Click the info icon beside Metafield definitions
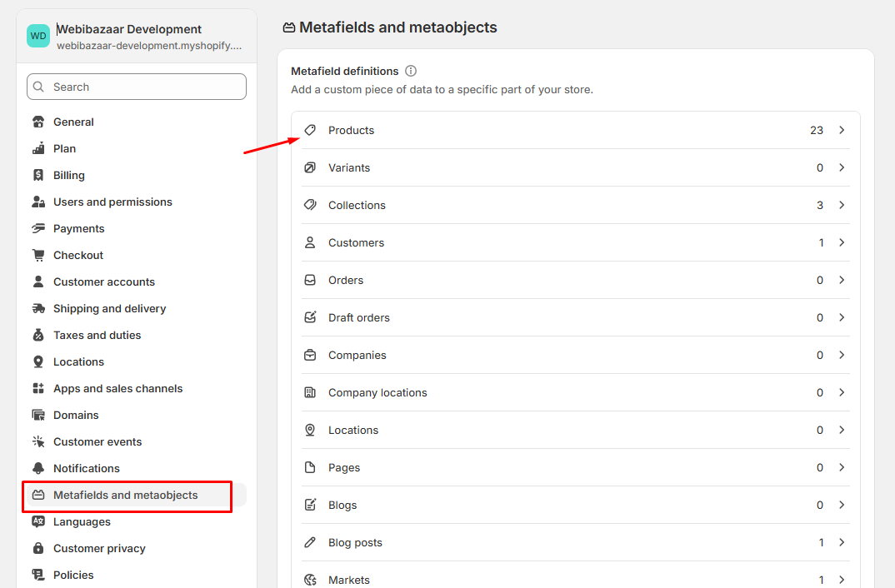This screenshot has height=588, width=895. click(411, 71)
